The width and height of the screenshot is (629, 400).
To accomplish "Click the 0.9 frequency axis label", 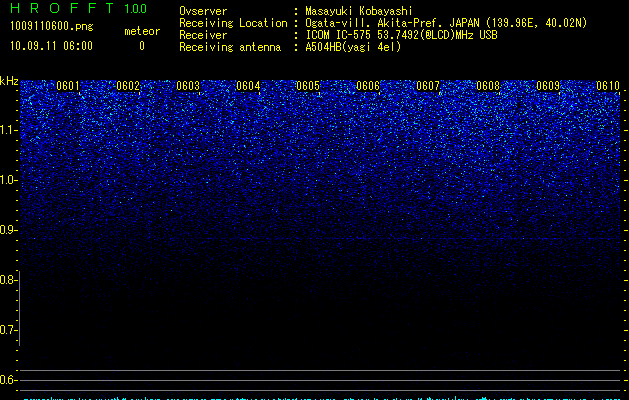I will (9, 230).
